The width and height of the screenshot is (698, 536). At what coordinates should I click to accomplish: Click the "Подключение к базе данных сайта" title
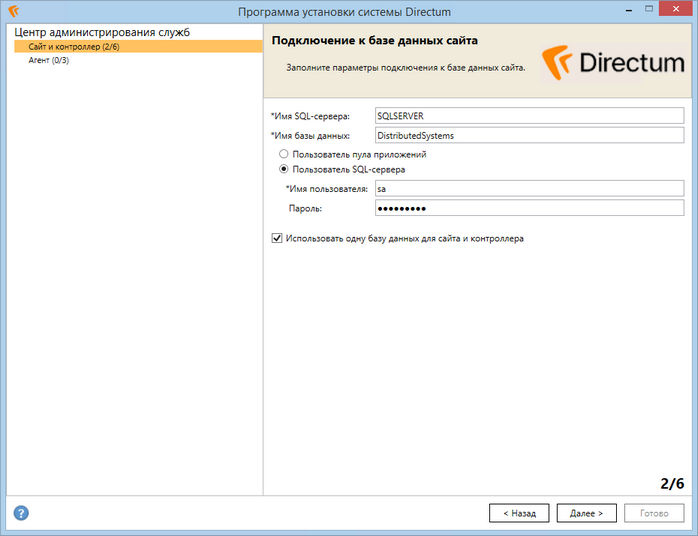(374, 41)
